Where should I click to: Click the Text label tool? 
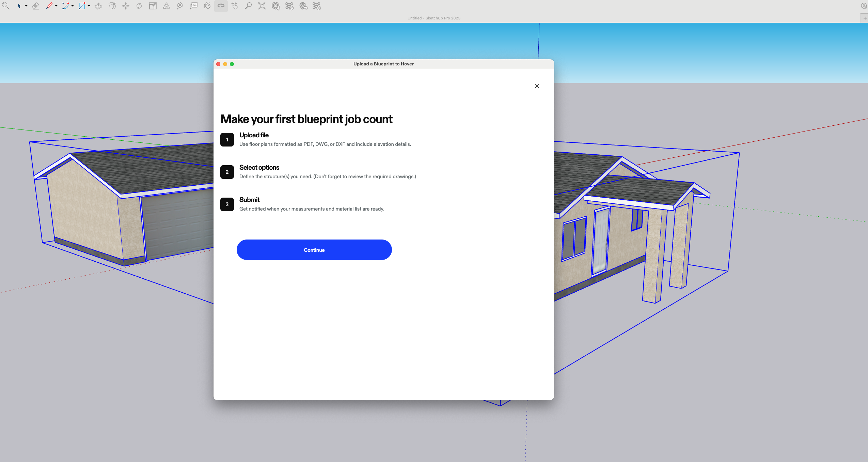194,6
